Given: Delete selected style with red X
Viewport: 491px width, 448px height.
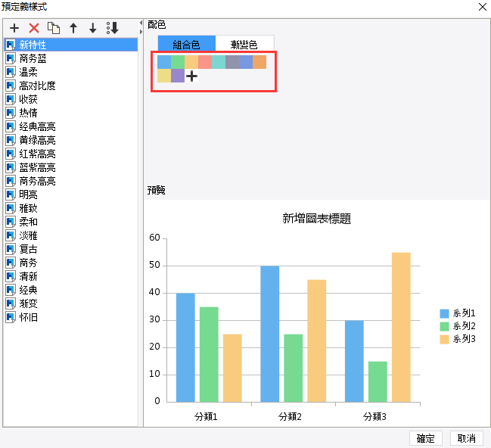Looking at the screenshot, I should tap(34, 28).
